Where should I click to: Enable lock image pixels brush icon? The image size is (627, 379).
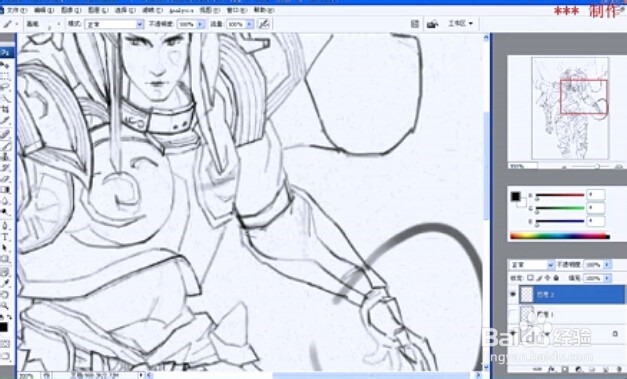(x=539, y=277)
